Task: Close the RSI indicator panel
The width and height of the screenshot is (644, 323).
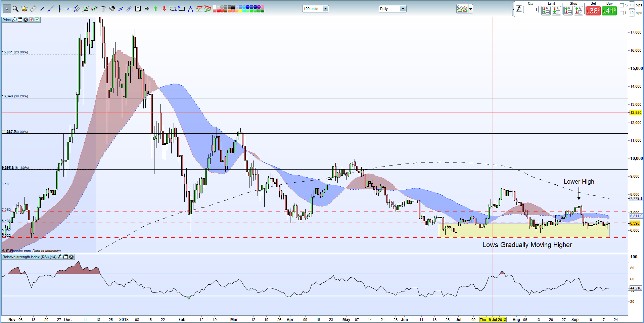Action: click(72, 257)
